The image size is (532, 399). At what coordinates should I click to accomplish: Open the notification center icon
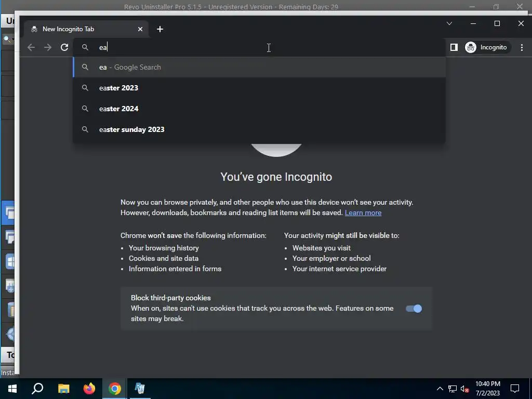[x=515, y=389]
